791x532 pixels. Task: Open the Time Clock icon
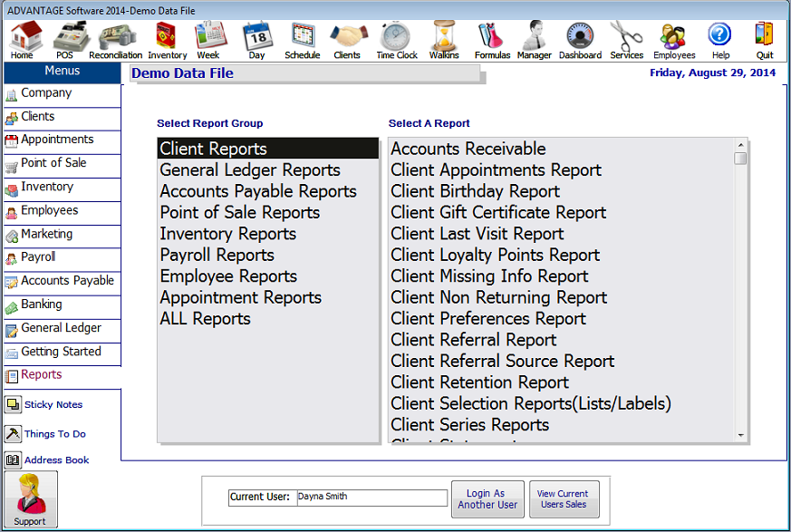[x=397, y=41]
